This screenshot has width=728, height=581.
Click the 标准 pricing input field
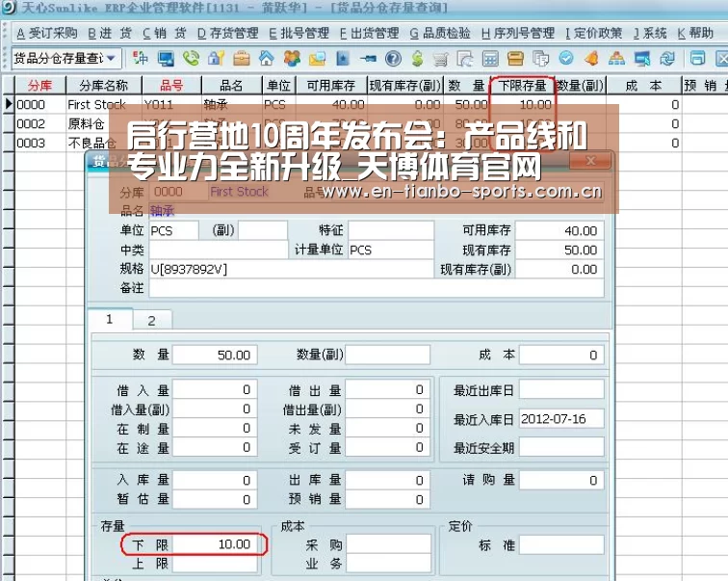click(x=561, y=544)
